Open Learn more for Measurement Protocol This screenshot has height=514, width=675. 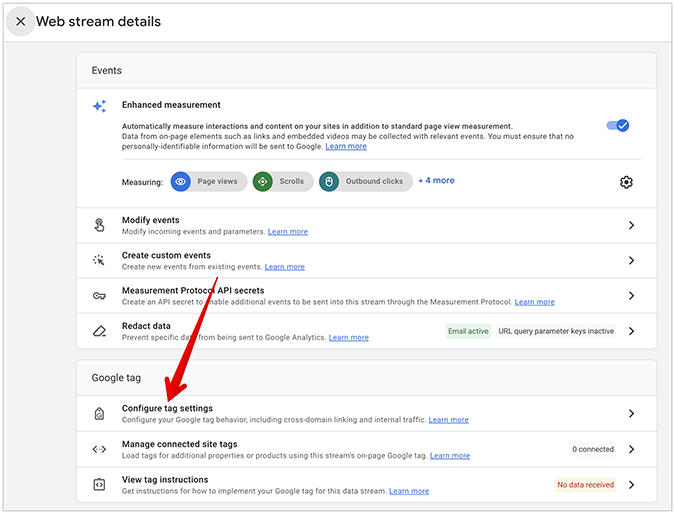(535, 302)
